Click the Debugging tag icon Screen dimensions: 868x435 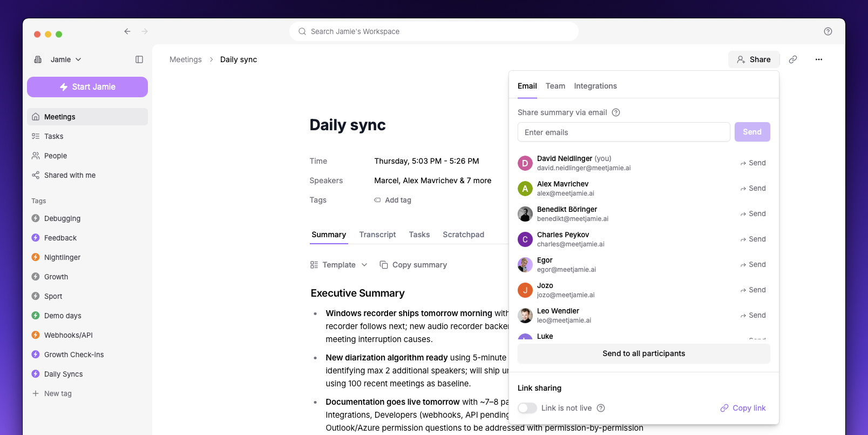(x=36, y=218)
